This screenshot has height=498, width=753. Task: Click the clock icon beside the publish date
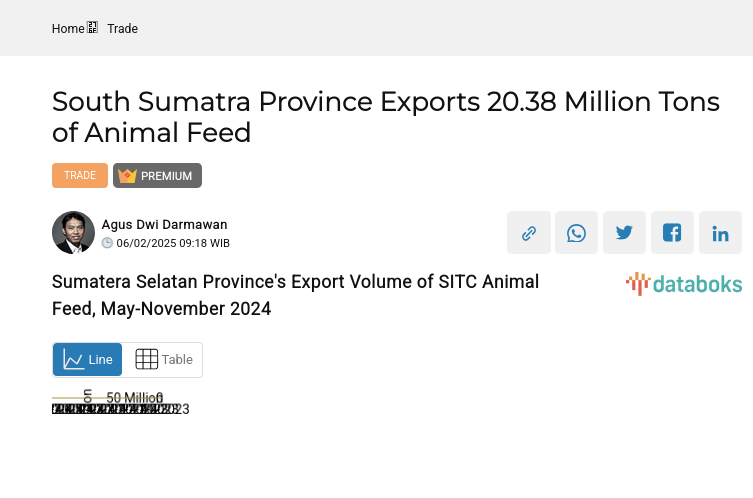pos(107,243)
